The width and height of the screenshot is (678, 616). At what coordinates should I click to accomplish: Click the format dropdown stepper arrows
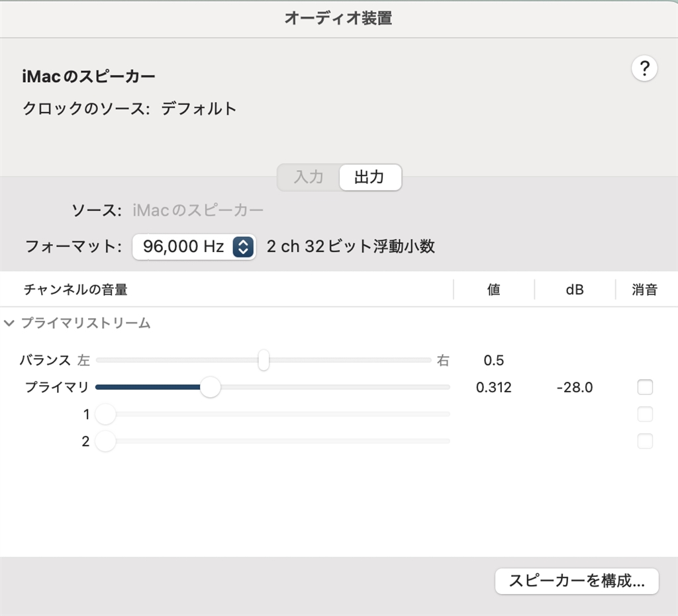pyautogui.click(x=243, y=247)
